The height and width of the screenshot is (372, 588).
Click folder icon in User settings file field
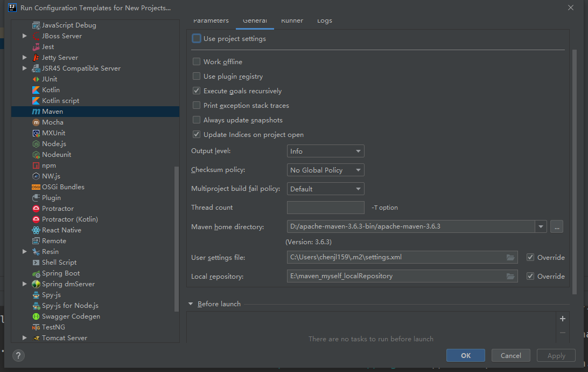pos(510,258)
